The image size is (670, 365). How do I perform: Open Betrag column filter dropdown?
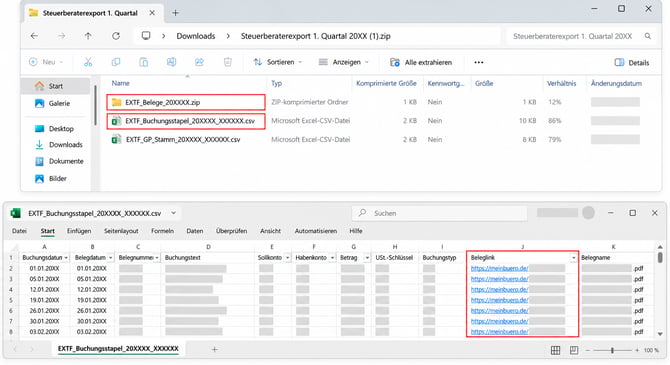[x=367, y=258]
